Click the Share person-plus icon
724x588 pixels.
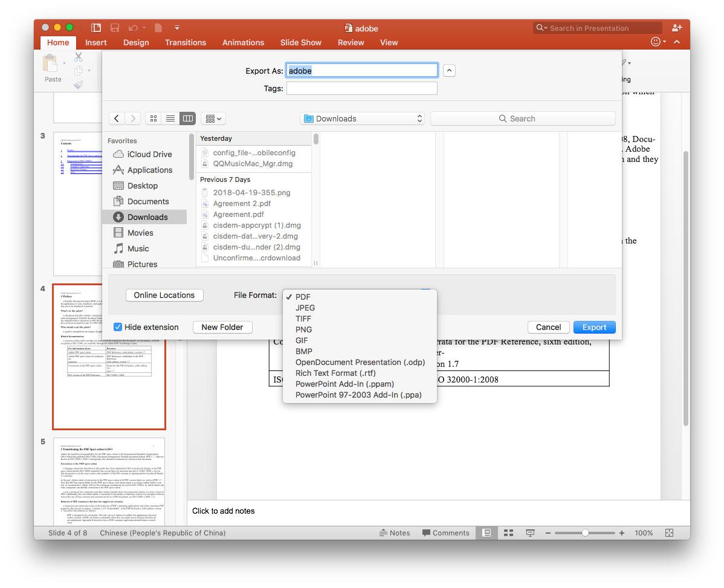pyautogui.click(x=677, y=28)
